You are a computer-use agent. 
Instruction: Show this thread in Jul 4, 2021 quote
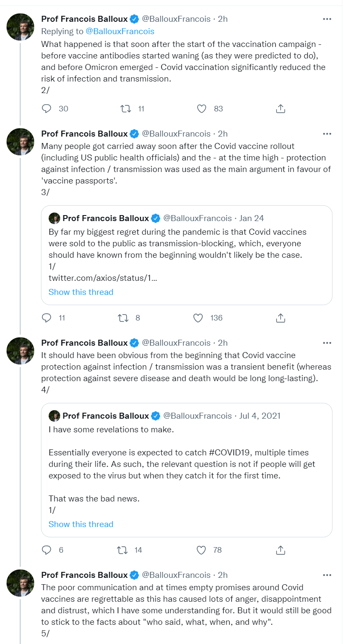pyautogui.click(x=81, y=524)
